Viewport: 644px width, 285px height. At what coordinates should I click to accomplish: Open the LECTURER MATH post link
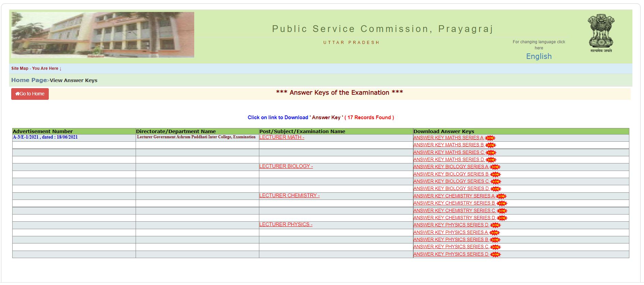(x=282, y=137)
